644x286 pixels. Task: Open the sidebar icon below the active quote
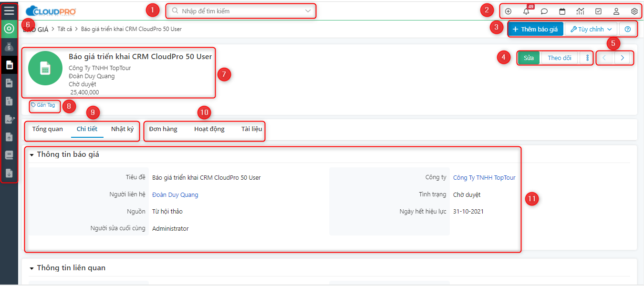(x=9, y=83)
